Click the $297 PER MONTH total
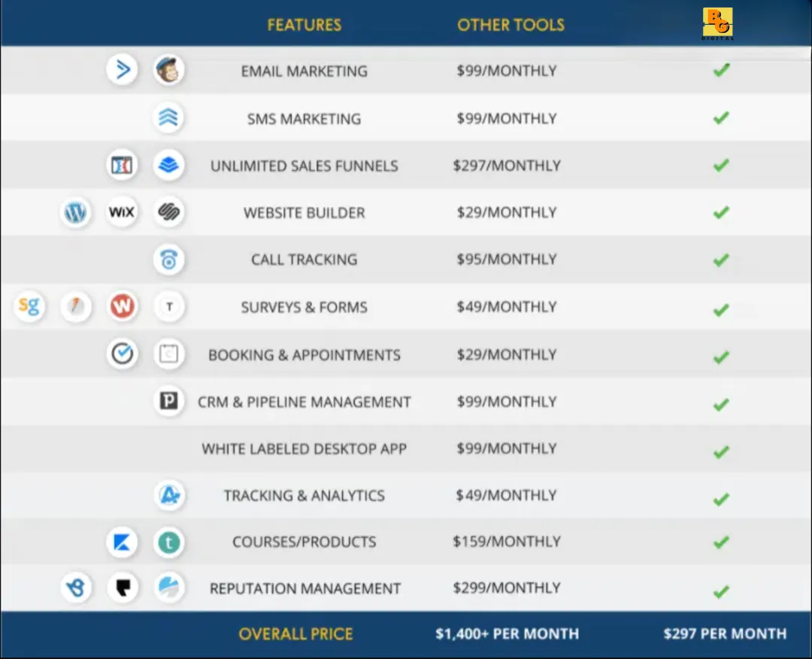Screen dimensions: 812x659 (x=725, y=633)
